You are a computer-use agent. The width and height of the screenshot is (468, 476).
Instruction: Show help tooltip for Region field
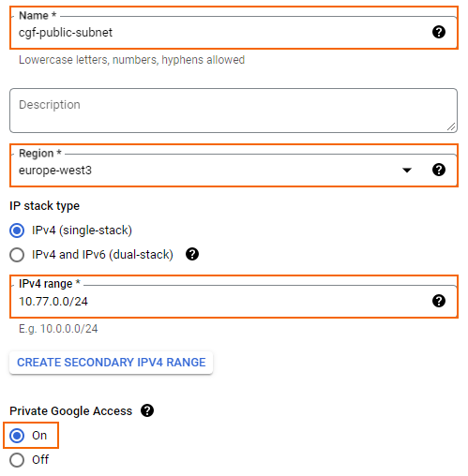[439, 170]
